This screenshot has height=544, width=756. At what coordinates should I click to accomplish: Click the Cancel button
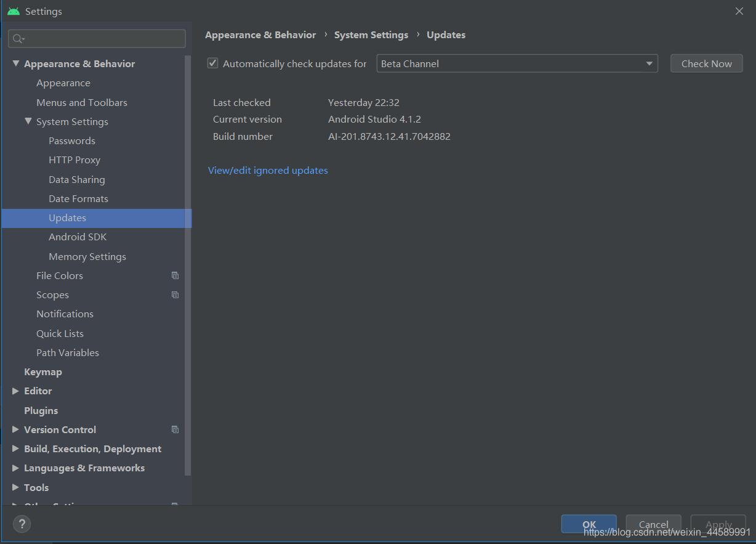(x=653, y=524)
